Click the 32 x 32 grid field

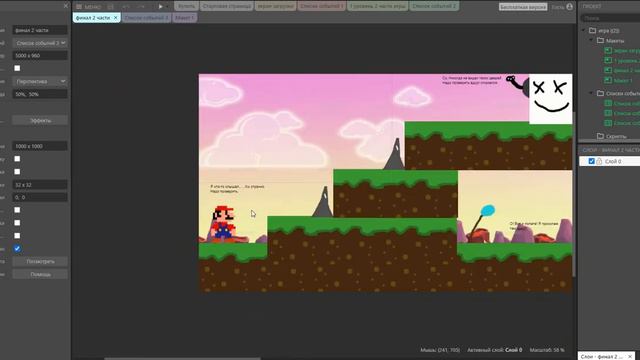pos(40,184)
